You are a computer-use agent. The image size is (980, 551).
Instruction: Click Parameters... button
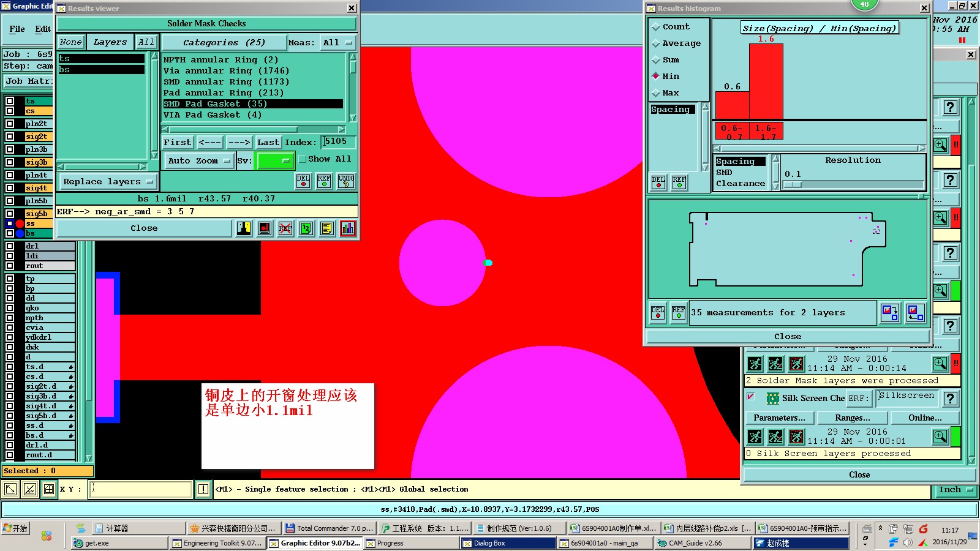[x=780, y=418]
